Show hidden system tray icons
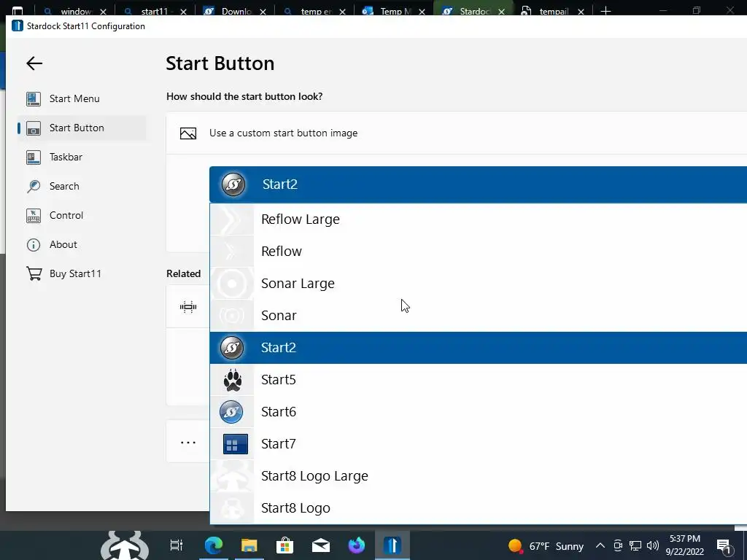 pos(601,545)
